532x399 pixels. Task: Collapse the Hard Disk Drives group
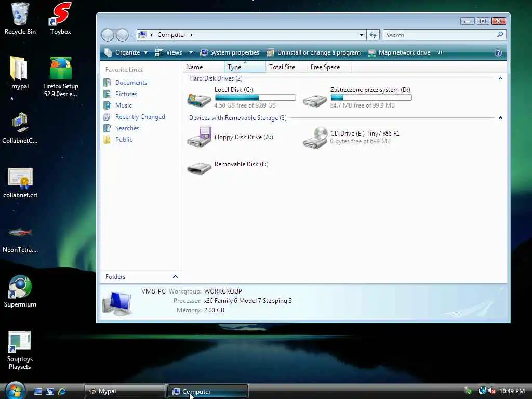[x=500, y=78]
